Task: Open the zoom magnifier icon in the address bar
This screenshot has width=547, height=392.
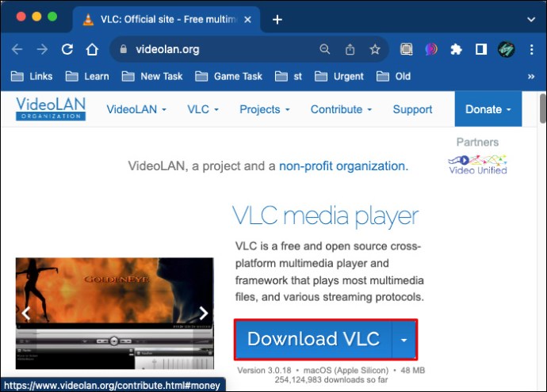Action: (324, 49)
